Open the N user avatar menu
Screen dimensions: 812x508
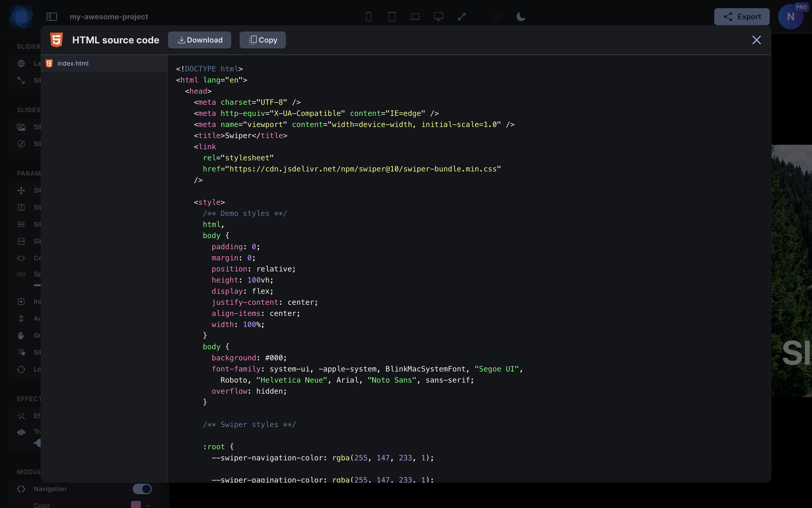[x=790, y=17]
